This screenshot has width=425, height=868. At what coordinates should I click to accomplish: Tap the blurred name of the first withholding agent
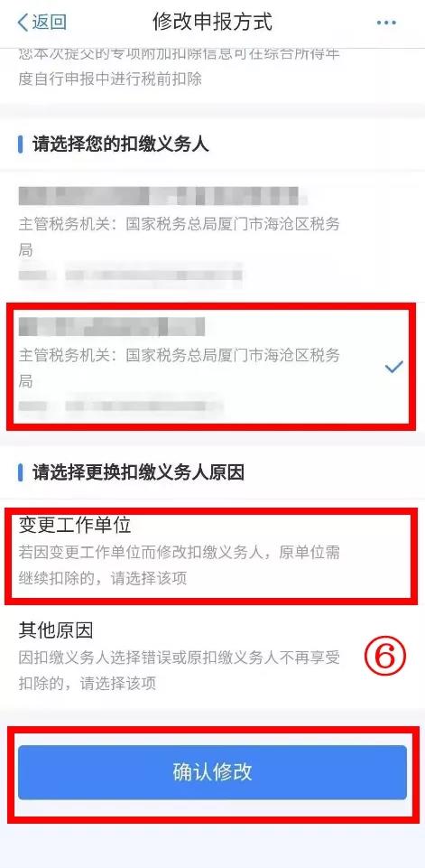point(162,195)
